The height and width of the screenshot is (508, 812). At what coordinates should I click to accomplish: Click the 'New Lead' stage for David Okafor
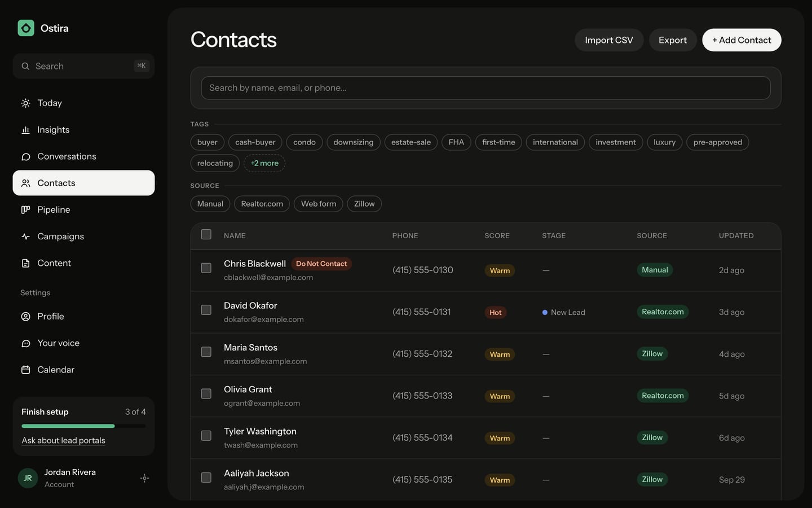tap(564, 312)
